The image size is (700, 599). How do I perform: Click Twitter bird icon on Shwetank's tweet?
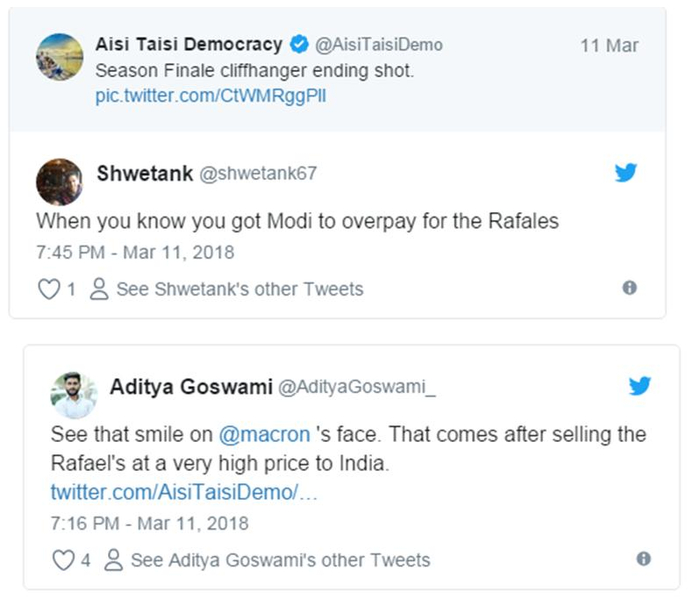pos(626,173)
